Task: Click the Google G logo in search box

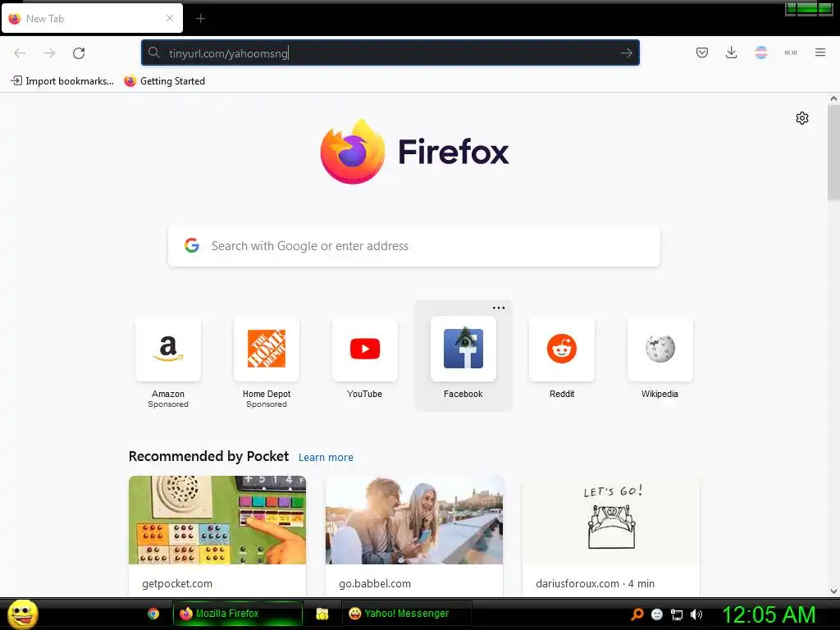Action: pyautogui.click(x=192, y=245)
